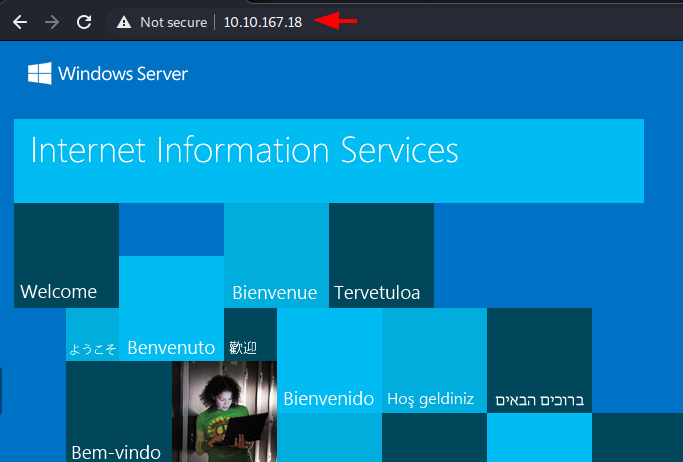The width and height of the screenshot is (683, 462).
Task: Click the Tervetuloa tile
Action: point(381,255)
